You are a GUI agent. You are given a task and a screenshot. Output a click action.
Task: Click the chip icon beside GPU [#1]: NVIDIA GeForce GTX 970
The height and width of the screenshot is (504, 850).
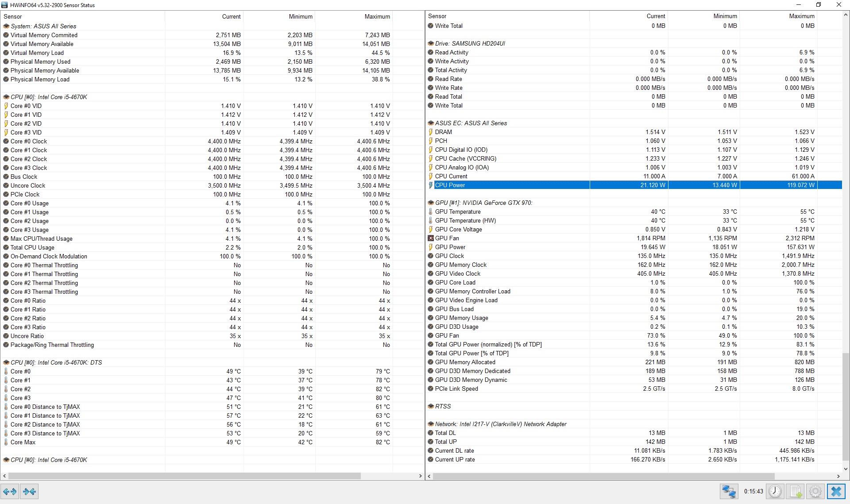tap(431, 203)
